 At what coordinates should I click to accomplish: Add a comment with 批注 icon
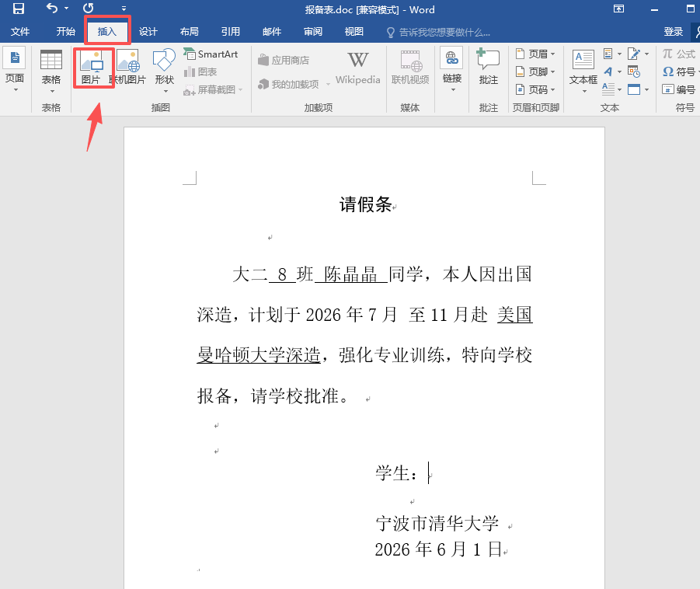[x=489, y=67]
